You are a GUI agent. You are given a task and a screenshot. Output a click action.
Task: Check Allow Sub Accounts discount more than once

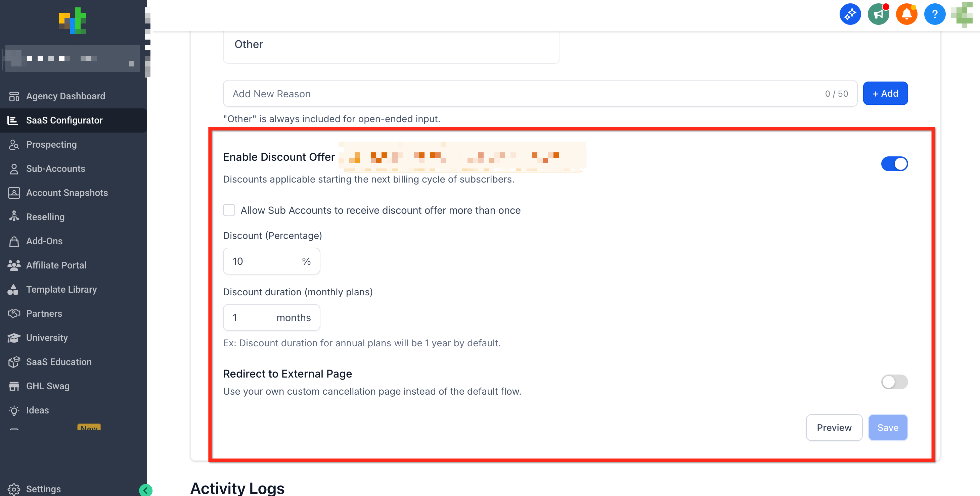pos(229,210)
